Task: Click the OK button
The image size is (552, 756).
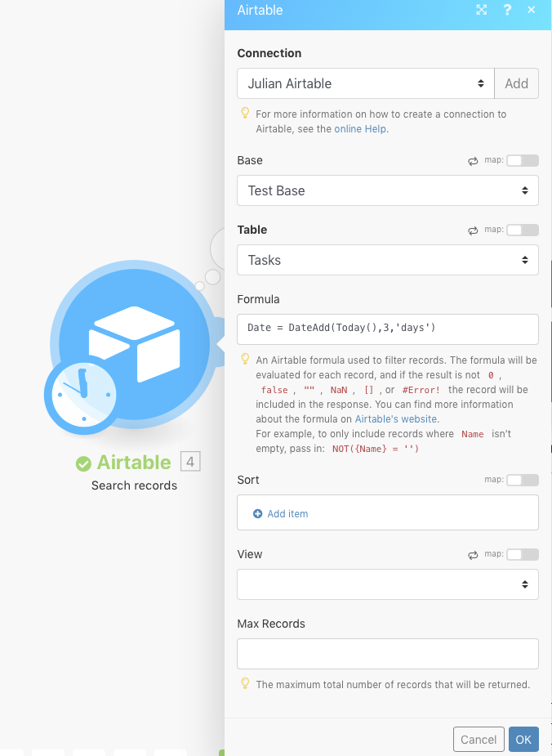Action: pyautogui.click(x=523, y=740)
